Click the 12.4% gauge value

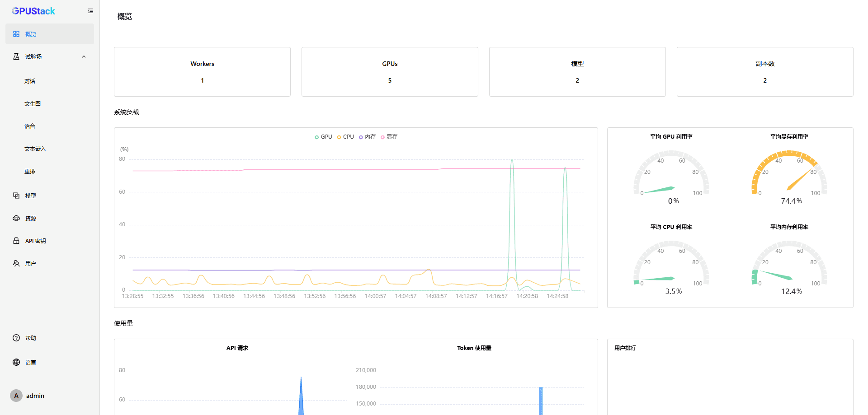[792, 291]
